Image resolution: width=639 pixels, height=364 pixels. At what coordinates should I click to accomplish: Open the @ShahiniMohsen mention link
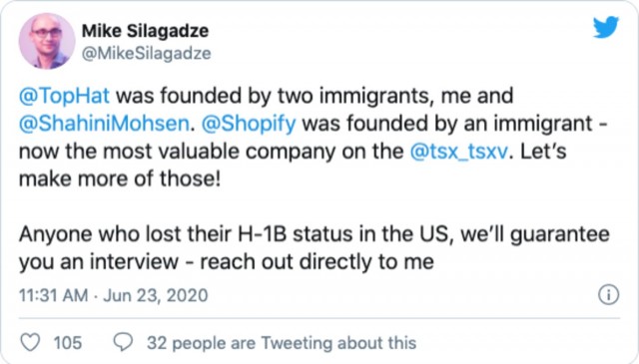tap(104, 124)
